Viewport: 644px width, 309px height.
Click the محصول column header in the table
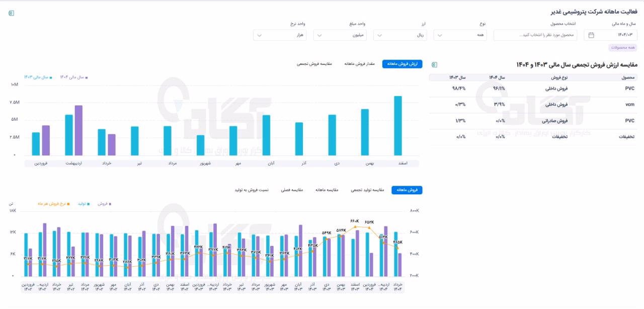point(629,78)
